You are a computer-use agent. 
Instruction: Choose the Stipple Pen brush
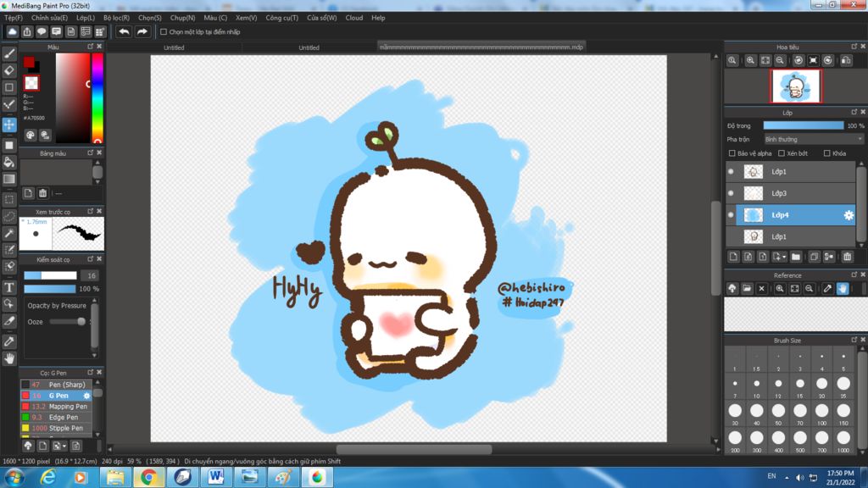click(57, 428)
